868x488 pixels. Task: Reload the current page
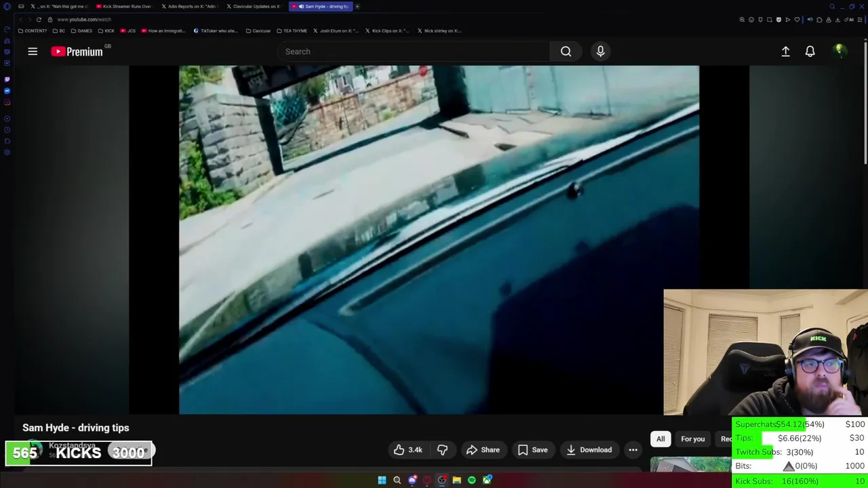[x=39, y=20]
